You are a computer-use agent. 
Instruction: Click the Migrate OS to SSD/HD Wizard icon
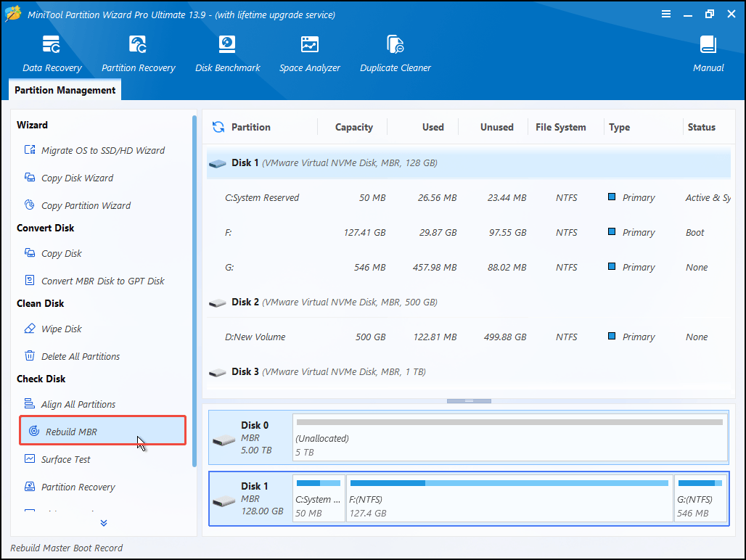click(x=30, y=149)
